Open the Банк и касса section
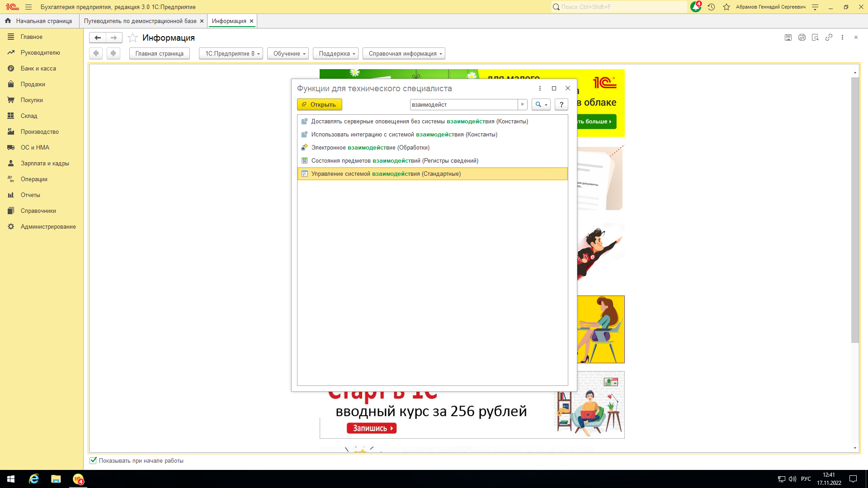The width and height of the screenshot is (868, 488). click(42, 69)
